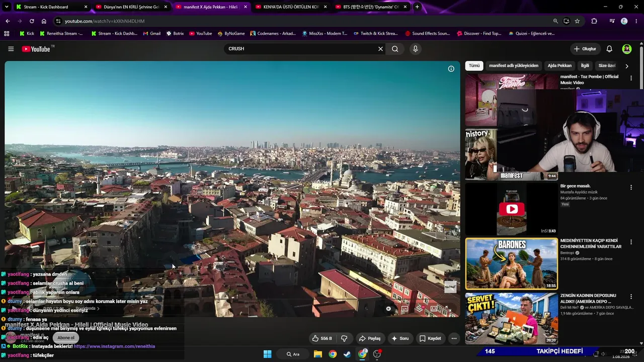Start voice search with the microphone icon

415,49
